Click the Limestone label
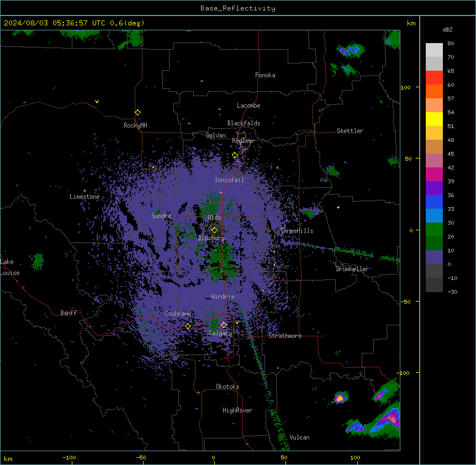This screenshot has width=476, height=465. [84, 197]
